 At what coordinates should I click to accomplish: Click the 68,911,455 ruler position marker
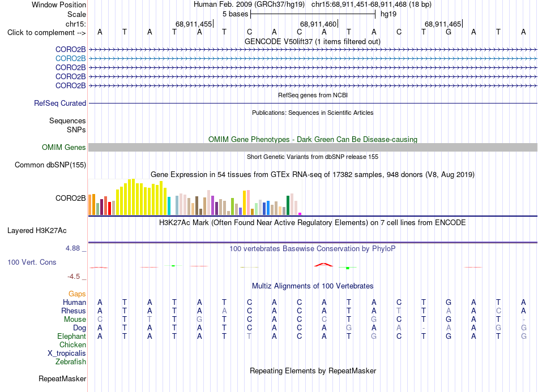click(x=194, y=24)
